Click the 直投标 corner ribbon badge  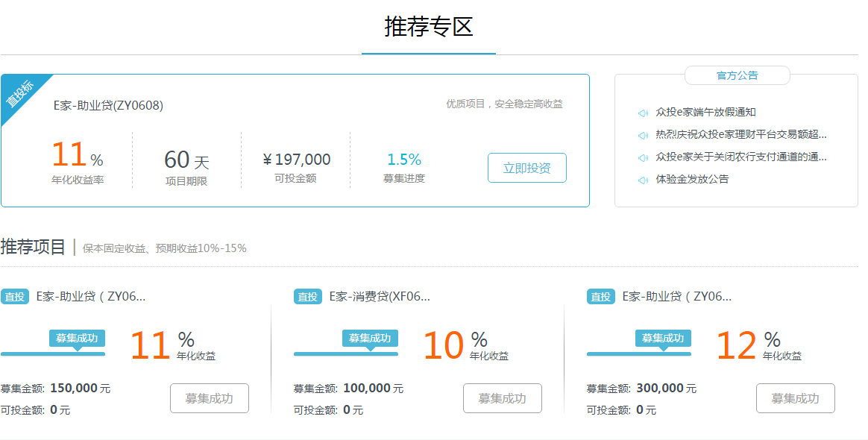point(22,95)
